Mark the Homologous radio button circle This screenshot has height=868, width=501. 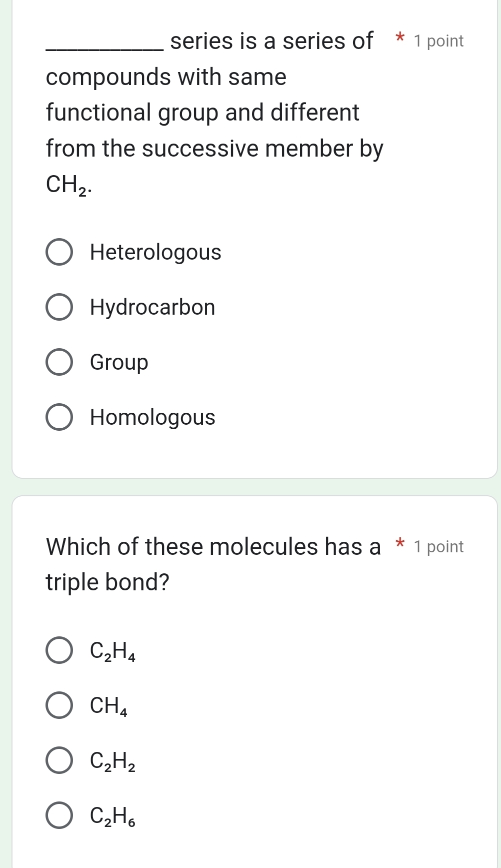tap(59, 417)
